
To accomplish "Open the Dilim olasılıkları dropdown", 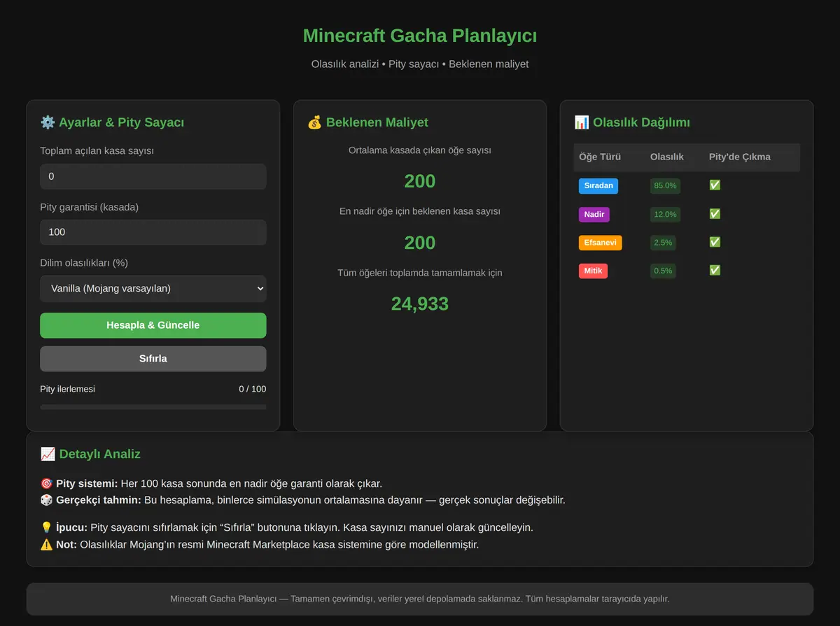I will pyautogui.click(x=153, y=288).
